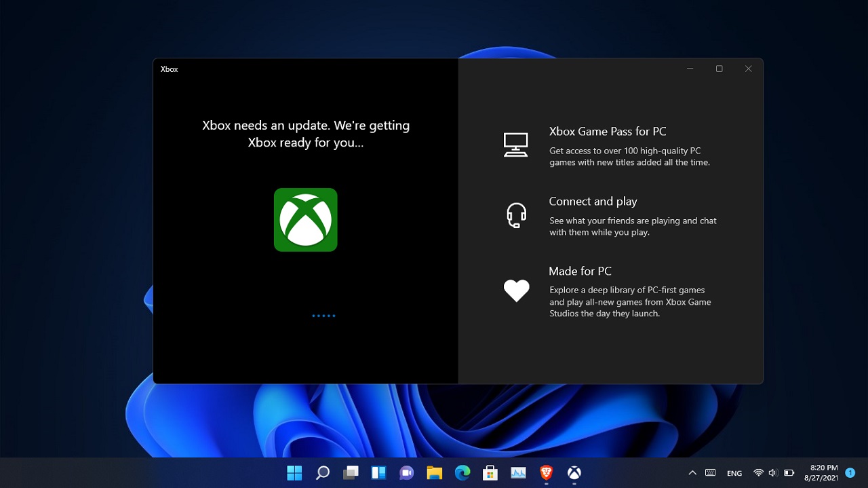Viewport: 868px width, 488px height.
Task: Open Microsoft Store from the taskbar
Action: coord(490,473)
